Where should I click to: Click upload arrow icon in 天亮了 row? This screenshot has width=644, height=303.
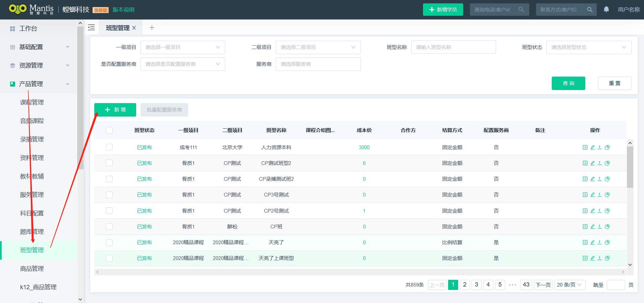click(600, 243)
